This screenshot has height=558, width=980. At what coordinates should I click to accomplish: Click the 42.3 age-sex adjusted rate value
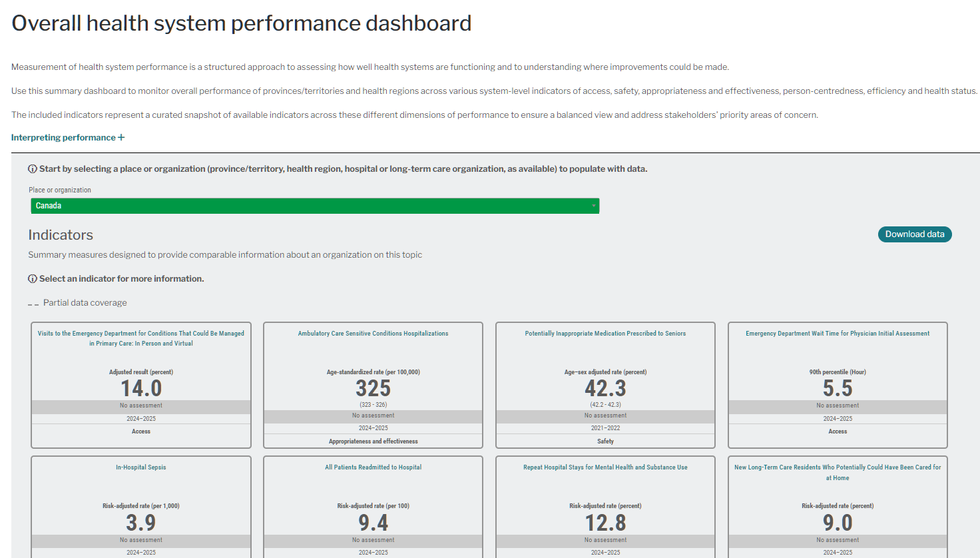click(x=605, y=388)
